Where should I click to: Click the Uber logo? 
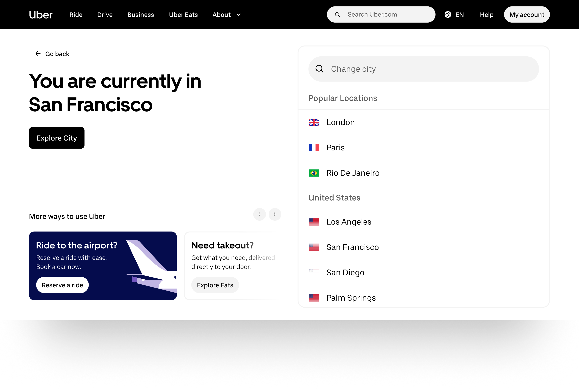(41, 15)
